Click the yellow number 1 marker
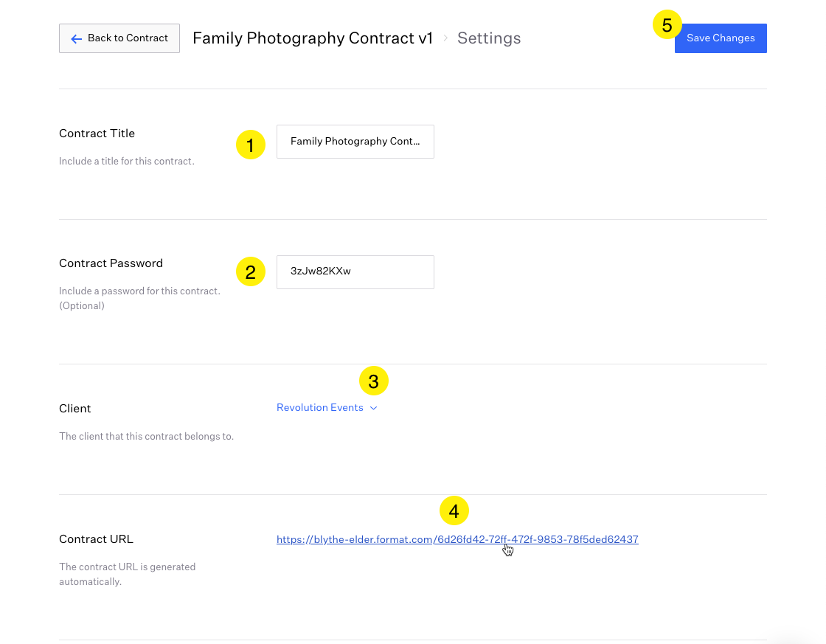 pyautogui.click(x=251, y=145)
